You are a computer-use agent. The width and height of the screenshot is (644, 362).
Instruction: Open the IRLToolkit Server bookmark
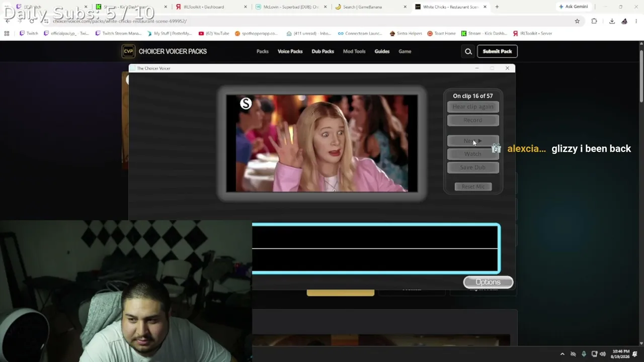click(532, 33)
